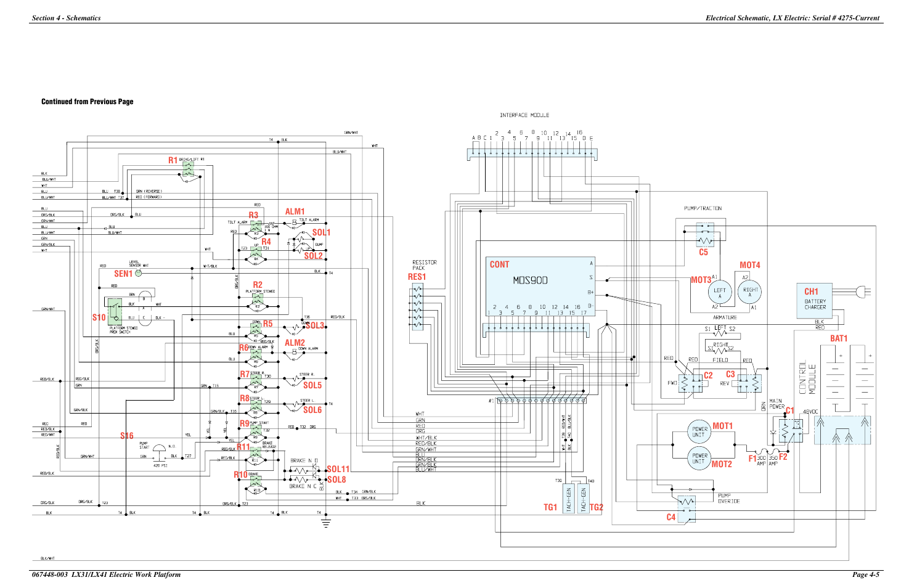The width and height of the screenshot is (909, 588).
Task: Select the main power contactor symbol beside C1
Action: point(791,430)
